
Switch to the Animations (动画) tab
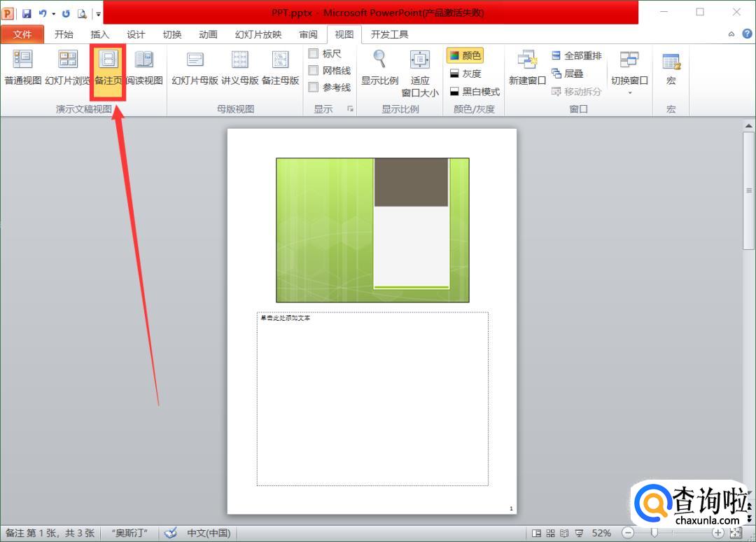coord(209,34)
